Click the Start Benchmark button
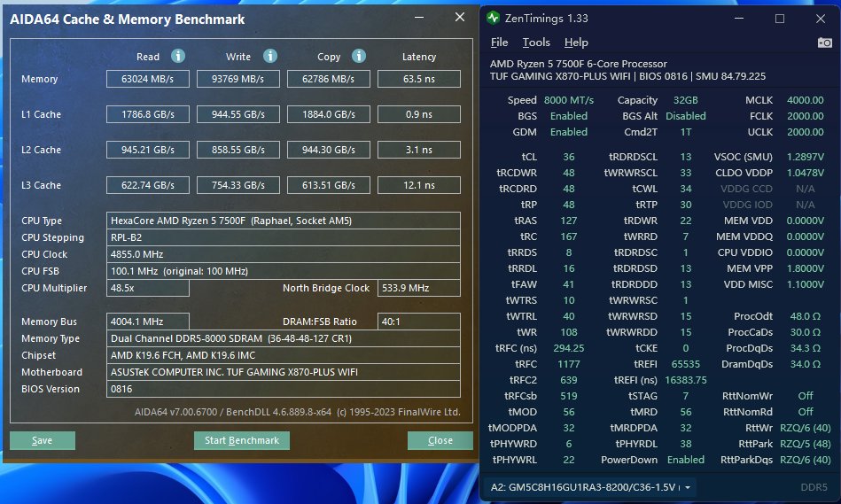The width and height of the screenshot is (841, 504). (x=242, y=440)
